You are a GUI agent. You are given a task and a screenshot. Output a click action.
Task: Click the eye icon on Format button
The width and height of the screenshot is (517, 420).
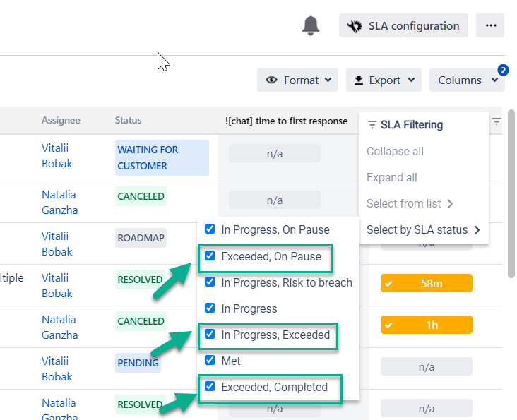tap(271, 80)
